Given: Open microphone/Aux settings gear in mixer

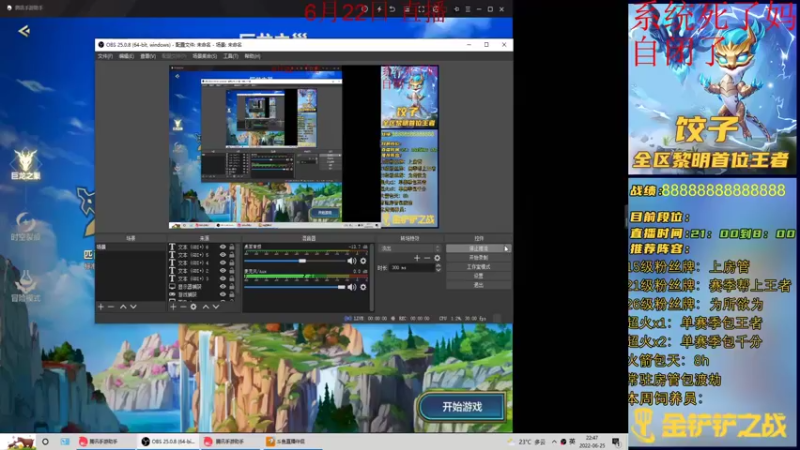Looking at the screenshot, I should point(362,287).
